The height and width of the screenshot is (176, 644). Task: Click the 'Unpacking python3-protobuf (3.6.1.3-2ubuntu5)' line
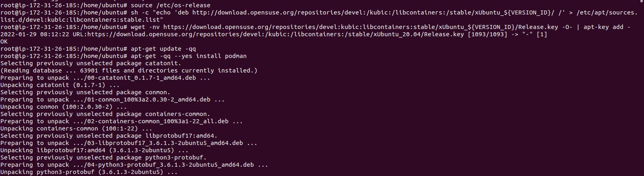pyautogui.click(x=89, y=172)
